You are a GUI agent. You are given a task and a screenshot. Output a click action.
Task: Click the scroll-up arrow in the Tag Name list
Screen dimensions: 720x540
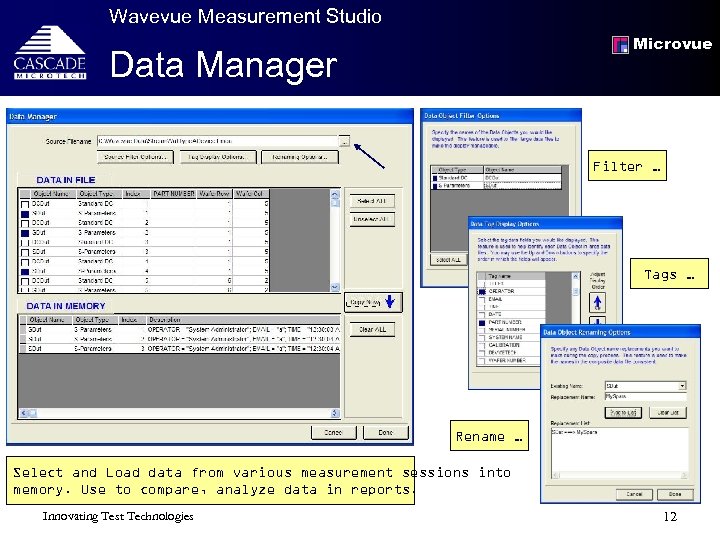click(575, 276)
